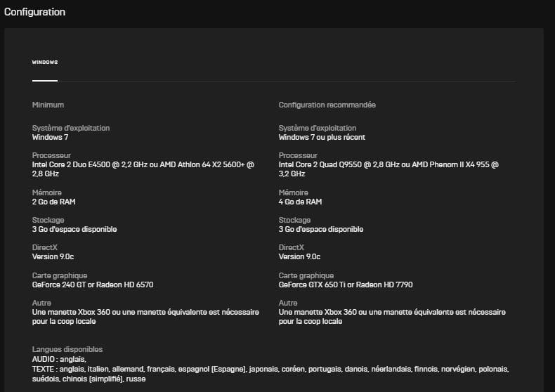The image size is (555, 392).
Task: Click the minimum Windows 7 operating system text
Action: [50, 137]
